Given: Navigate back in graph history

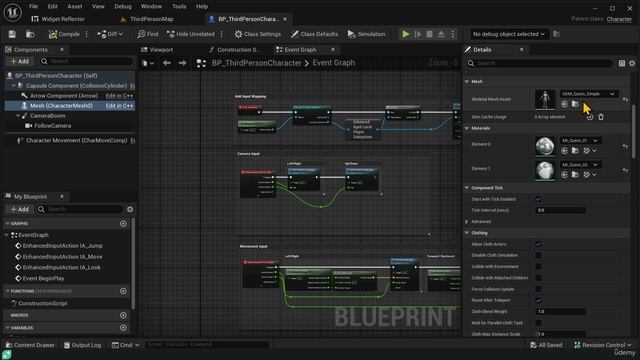Looking at the screenshot, I should 167,63.
